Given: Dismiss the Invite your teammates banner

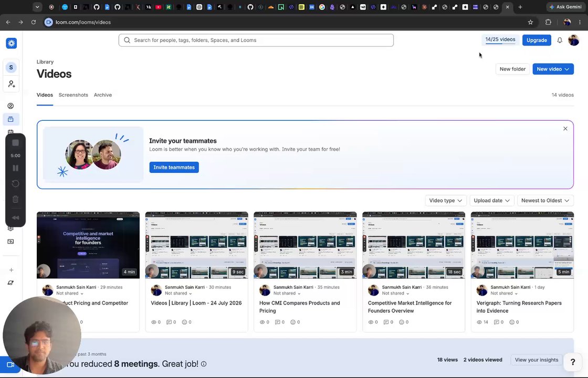Looking at the screenshot, I should point(565,129).
